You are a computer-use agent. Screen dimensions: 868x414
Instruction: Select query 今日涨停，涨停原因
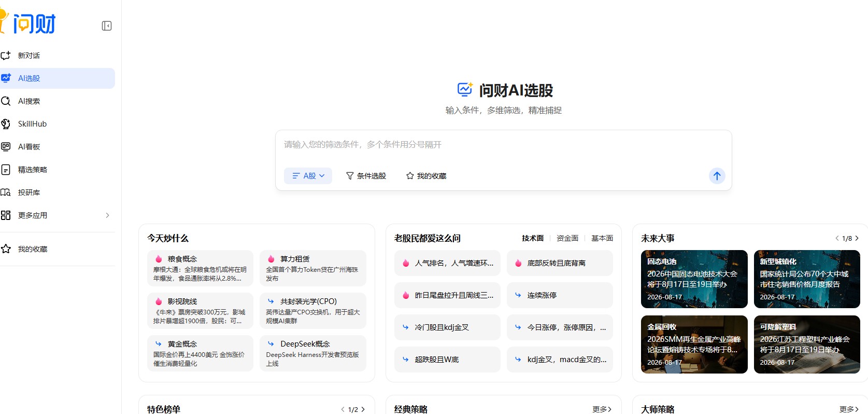(x=560, y=327)
